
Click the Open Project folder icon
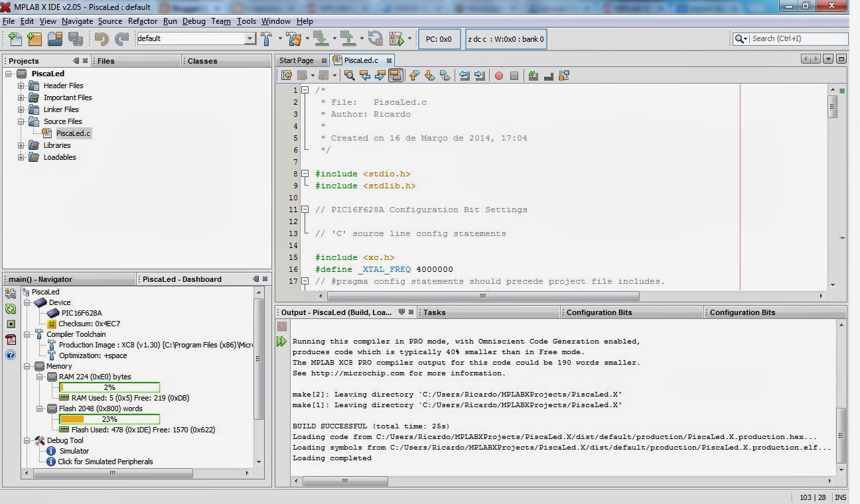[x=54, y=38]
